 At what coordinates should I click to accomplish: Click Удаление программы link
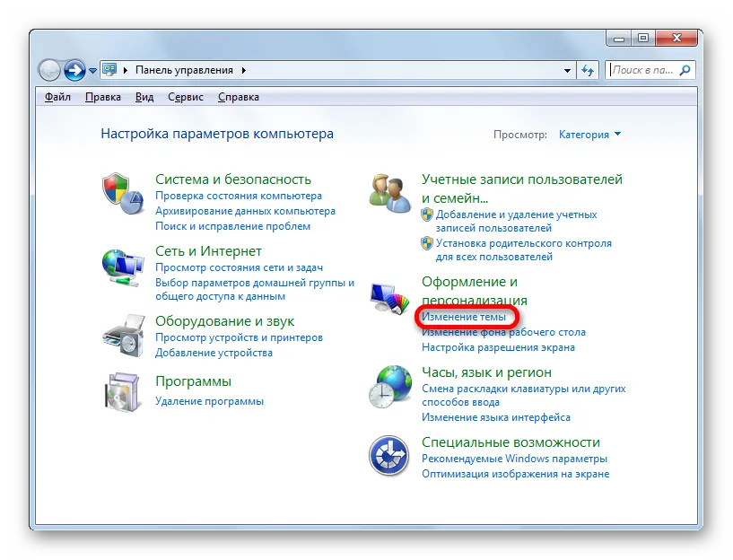[209, 401]
